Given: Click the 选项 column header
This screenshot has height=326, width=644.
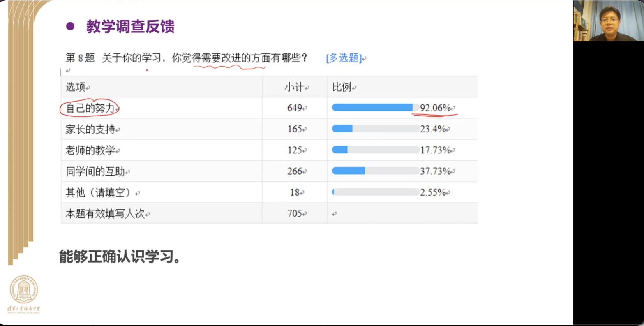Looking at the screenshot, I should (76, 87).
